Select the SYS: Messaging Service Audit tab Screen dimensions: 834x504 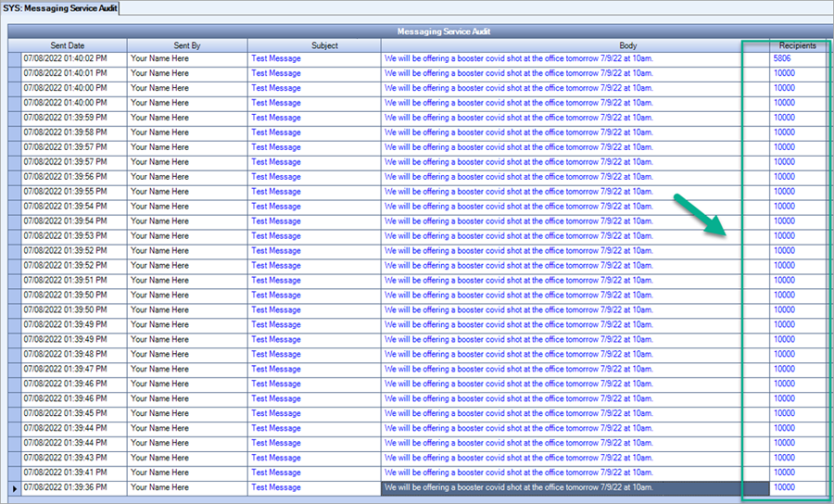click(x=60, y=7)
